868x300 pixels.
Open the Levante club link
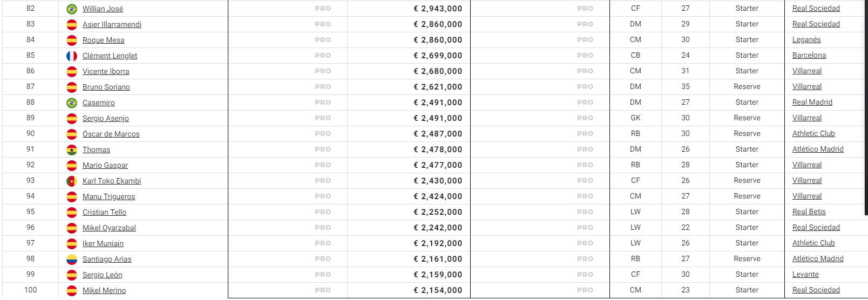tap(805, 274)
